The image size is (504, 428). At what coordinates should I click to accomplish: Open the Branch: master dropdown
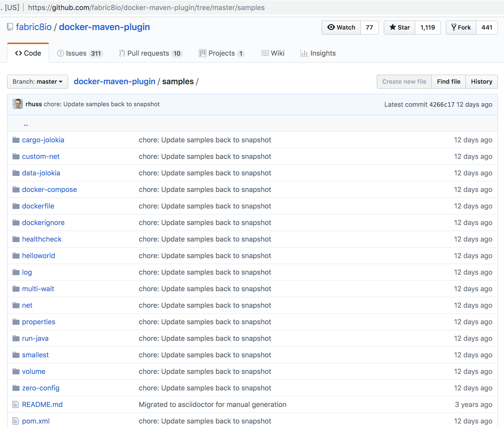pos(38,82)
